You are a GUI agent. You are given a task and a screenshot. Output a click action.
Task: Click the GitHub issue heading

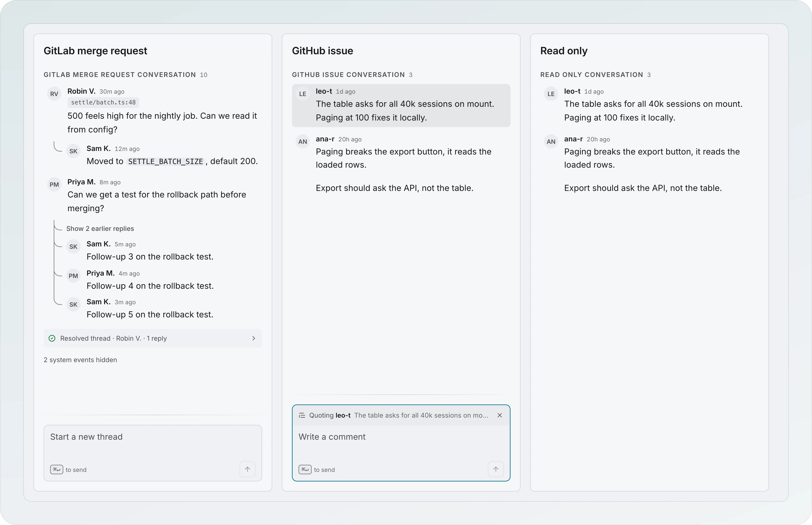click(x=322, y=51)
